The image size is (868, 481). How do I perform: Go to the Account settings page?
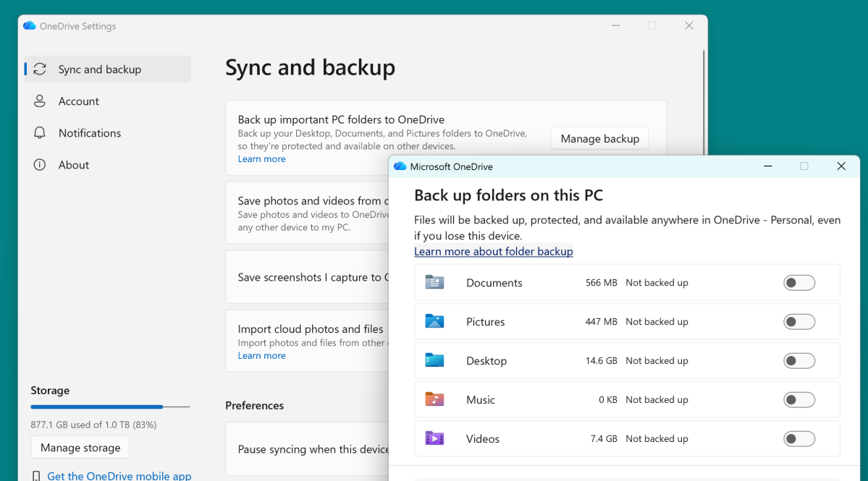(107, 101)
